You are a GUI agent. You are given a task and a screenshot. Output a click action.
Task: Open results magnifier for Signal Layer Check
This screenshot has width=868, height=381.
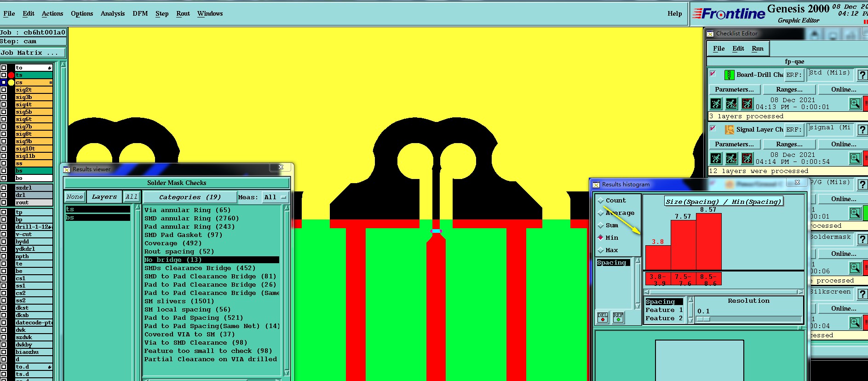tap(855, 158)
